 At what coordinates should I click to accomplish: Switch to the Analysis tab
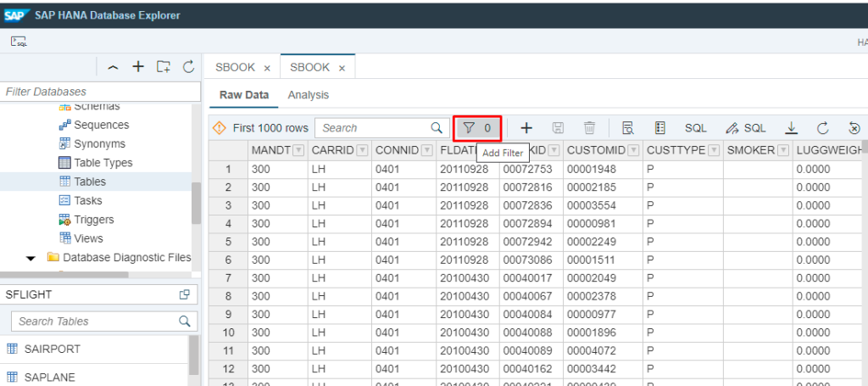tap(309, 95)
